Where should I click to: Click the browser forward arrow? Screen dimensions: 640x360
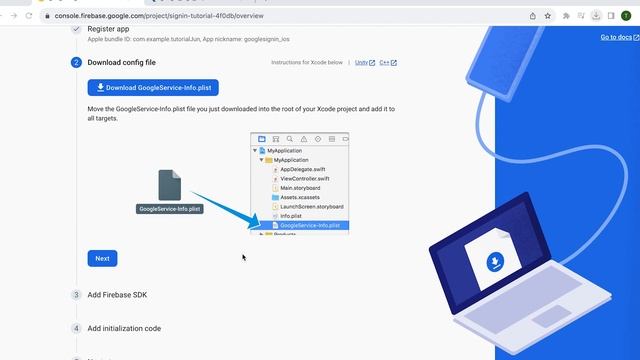point(14,16)
